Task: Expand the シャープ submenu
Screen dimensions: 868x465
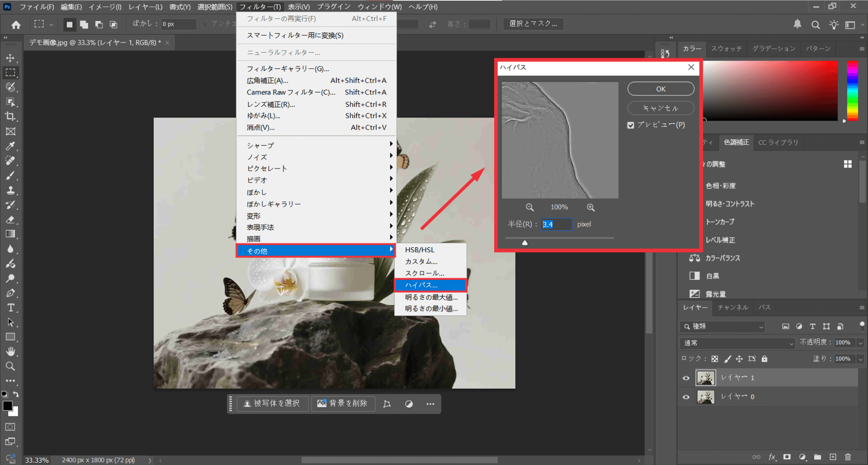Action: (x=316, y=145)
